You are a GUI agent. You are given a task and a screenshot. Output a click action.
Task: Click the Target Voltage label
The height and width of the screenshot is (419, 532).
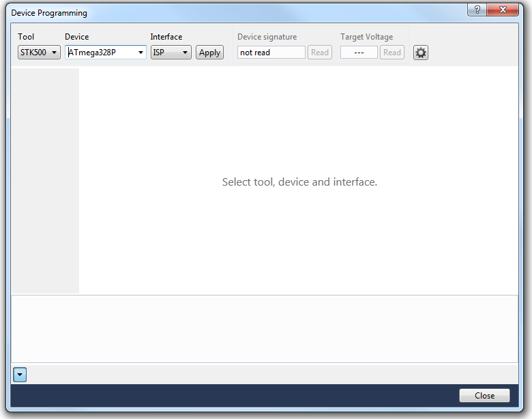pos(366,37)
